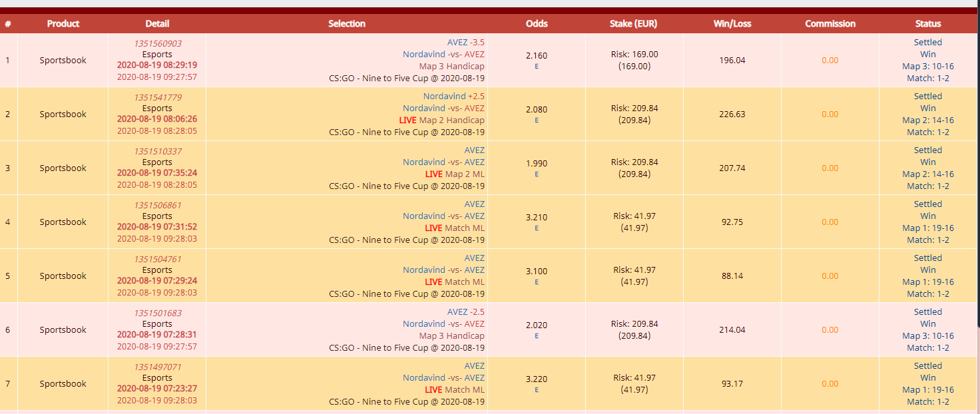This screenshot has height=414, width=980.
Task: Click bet reference 1351510337
Action: point(158,151)
